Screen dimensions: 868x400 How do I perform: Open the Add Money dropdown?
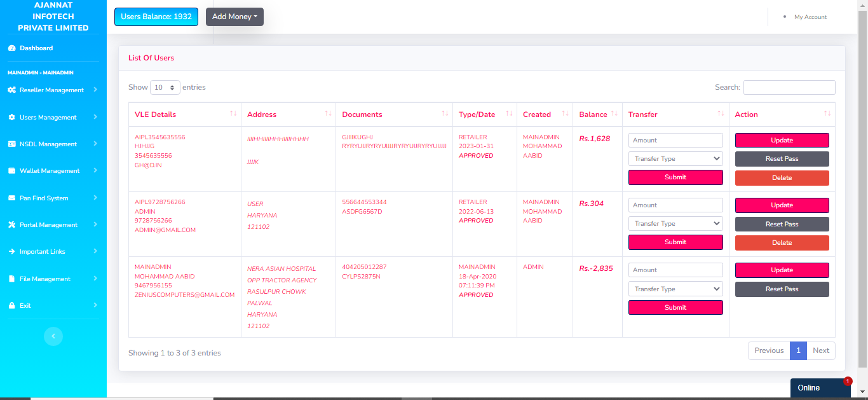[x=234, y=17]
